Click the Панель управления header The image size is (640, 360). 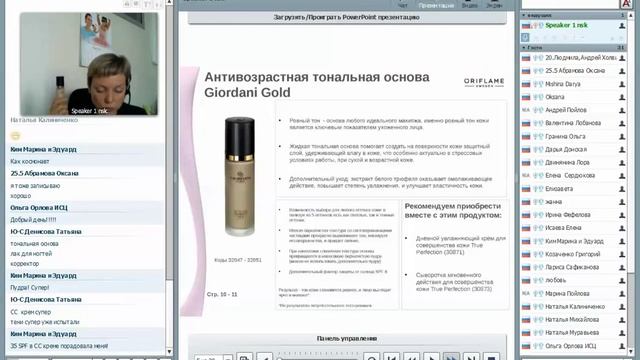347,338
